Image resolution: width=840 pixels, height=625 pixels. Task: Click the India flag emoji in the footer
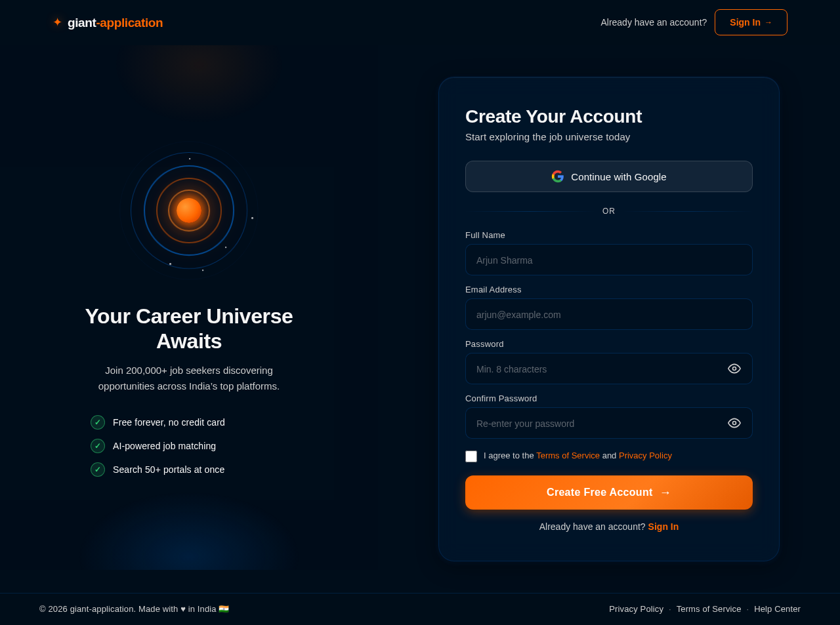[x=224, y=608]
